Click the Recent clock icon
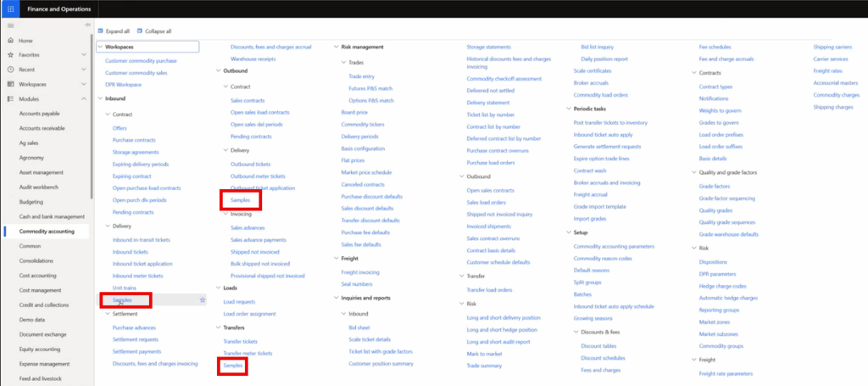The width and height of the screenshot is (868, 386). [x=10, y=70]
